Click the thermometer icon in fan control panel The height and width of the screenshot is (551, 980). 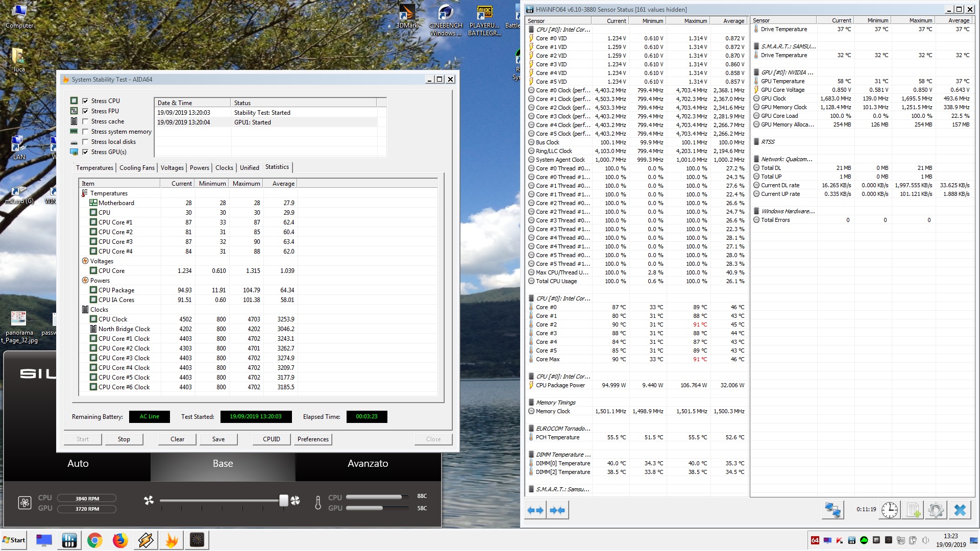point(318,503)
